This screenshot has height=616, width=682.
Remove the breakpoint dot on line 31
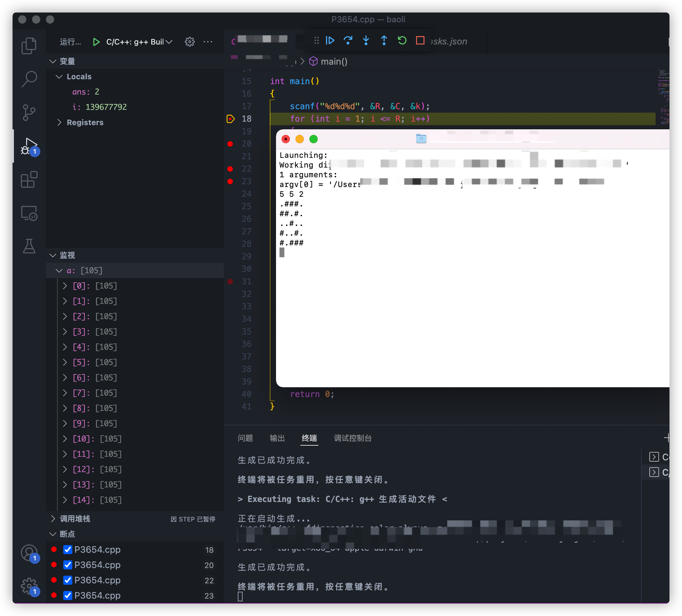230,282
